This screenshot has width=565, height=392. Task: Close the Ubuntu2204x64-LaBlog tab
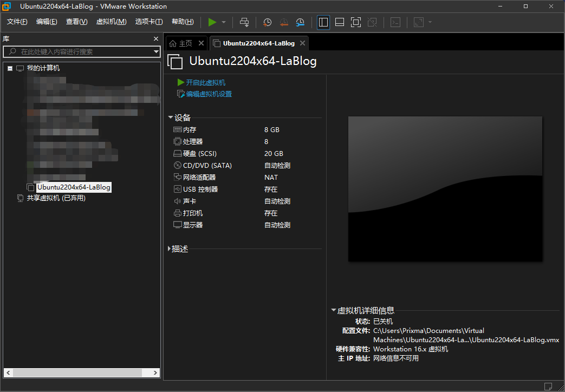click(302, 43)
